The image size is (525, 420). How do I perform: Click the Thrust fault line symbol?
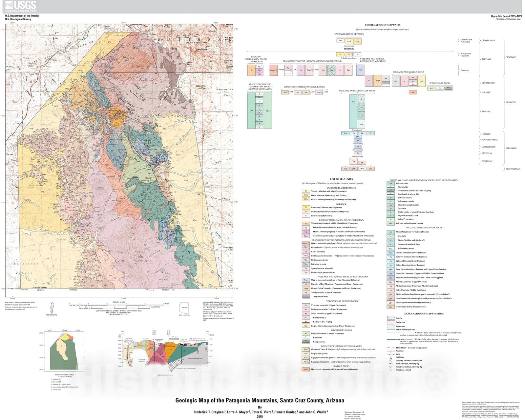coord(390,348)
